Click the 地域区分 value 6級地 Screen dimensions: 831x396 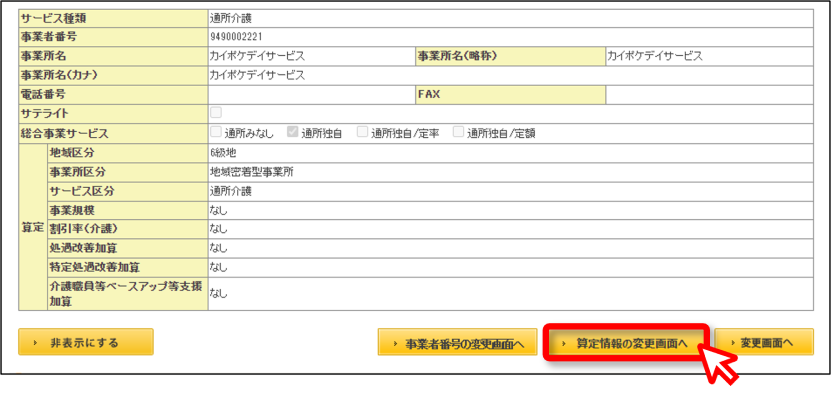(223, 153)
